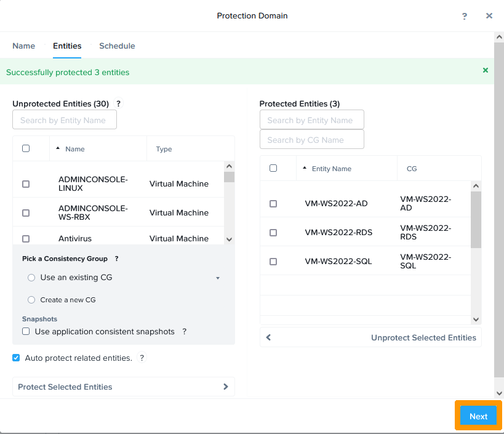Click help icon beside Pick a Consistency Group

116,259
